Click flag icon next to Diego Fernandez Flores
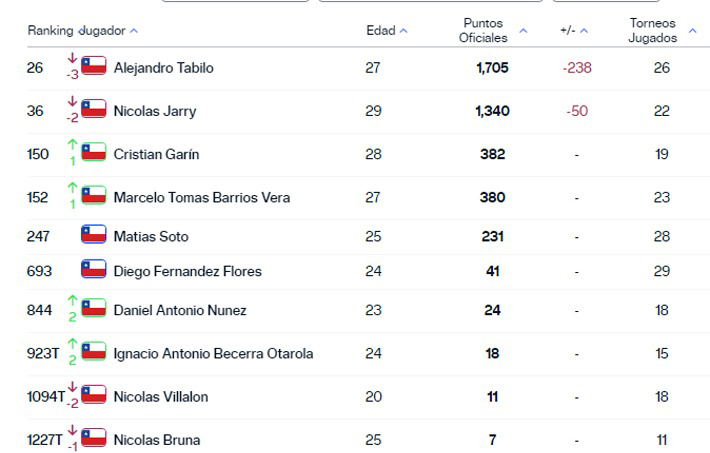 94,270
